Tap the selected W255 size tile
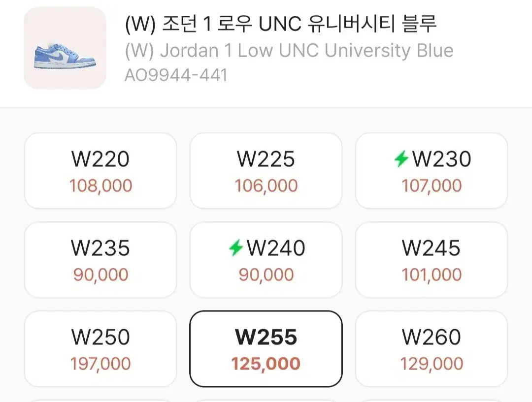This screenshot has width=532, height=402. [x=266, y=349]
